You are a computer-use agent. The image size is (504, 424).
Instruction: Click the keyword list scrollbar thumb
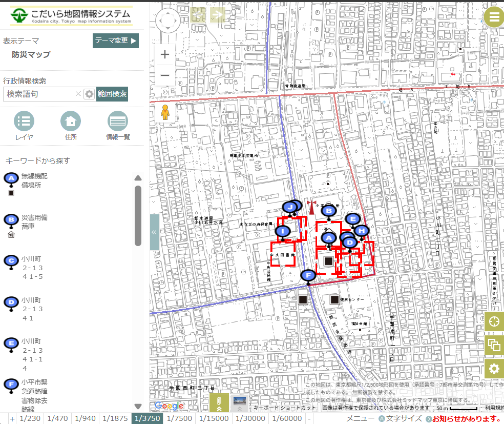pos(138,215)
